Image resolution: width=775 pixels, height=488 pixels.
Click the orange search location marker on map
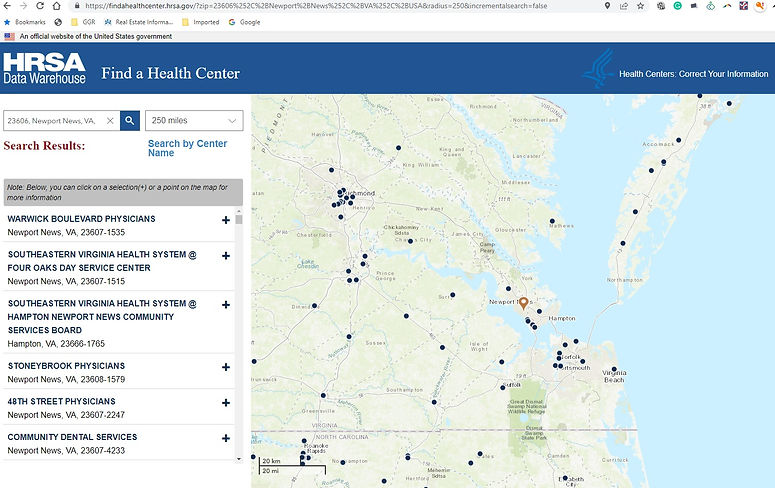(x=523, y=303)
